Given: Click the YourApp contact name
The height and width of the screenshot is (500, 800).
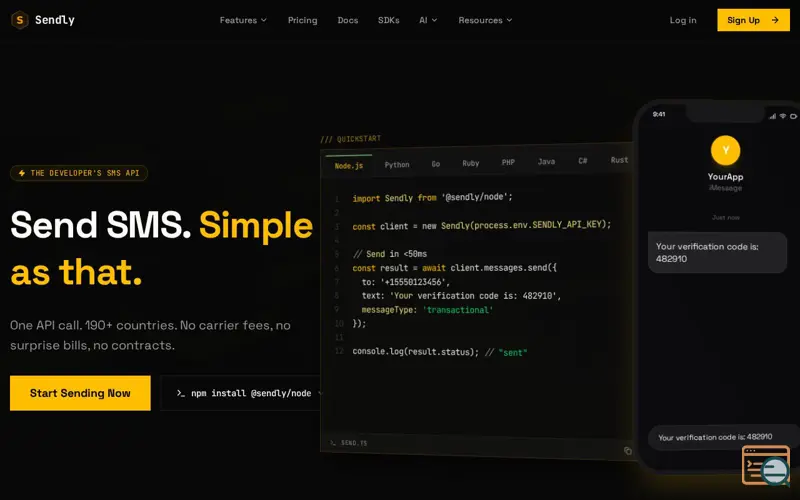Looking at the screenshot, I should 725,177.
